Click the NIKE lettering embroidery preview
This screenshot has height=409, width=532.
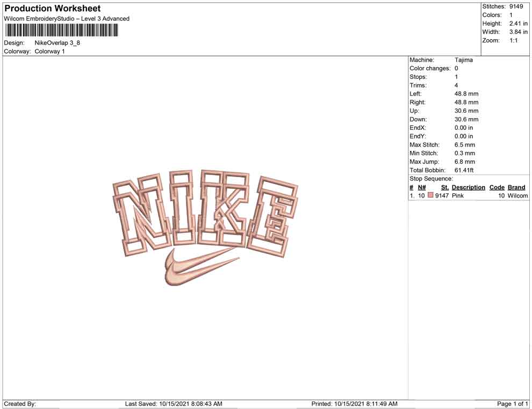[x=205, y=213]
